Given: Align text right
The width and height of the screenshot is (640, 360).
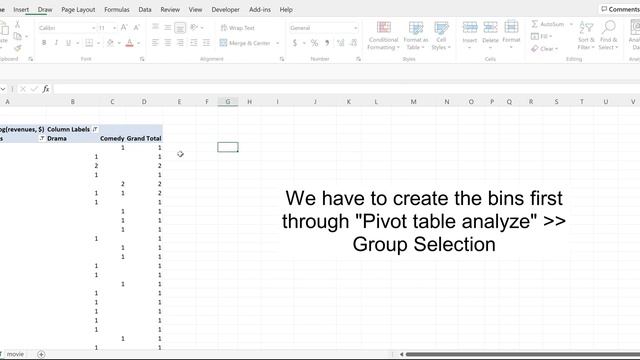Looking at the screenshot, I should (x=180, y=42).
